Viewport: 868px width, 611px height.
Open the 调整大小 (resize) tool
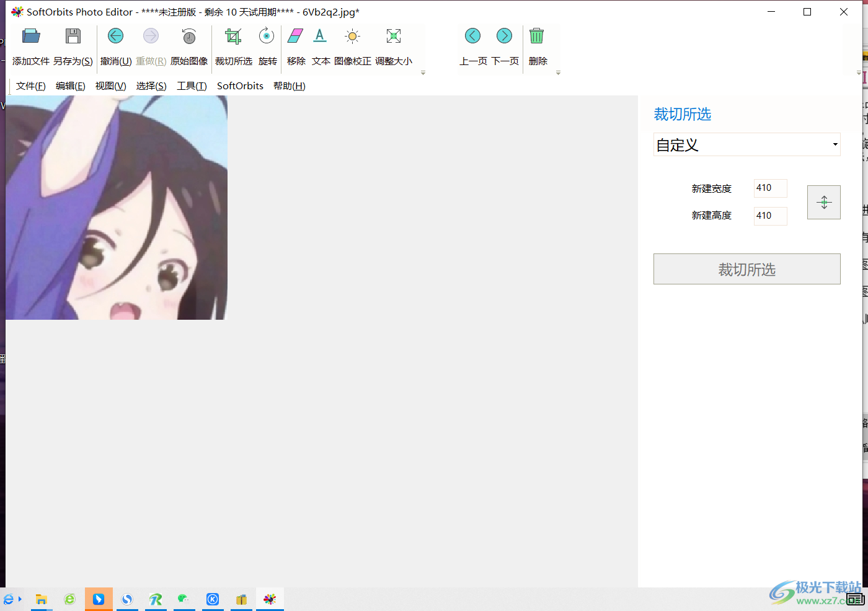coord(393,36)
